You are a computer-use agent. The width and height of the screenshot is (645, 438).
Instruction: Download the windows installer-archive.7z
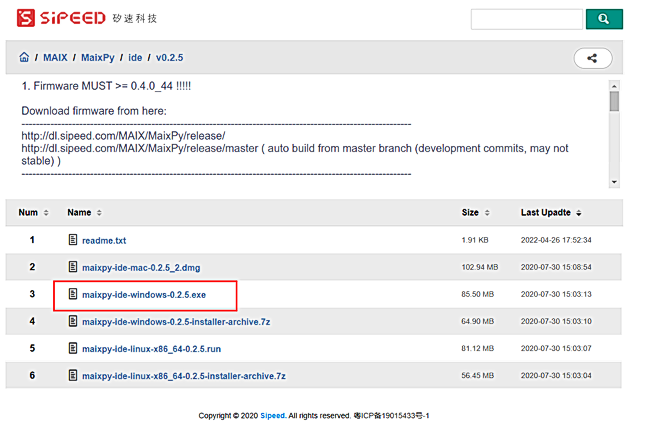[176, 322]
